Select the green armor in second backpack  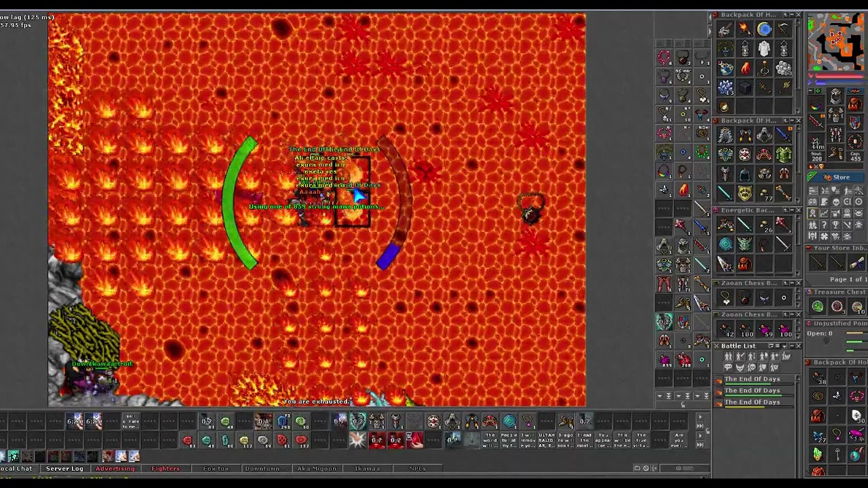783,155
